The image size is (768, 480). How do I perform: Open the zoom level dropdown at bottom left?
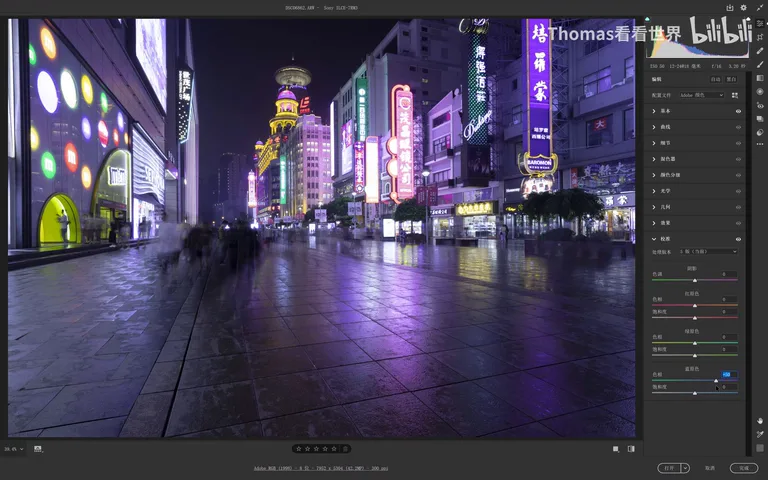(14, 449)
